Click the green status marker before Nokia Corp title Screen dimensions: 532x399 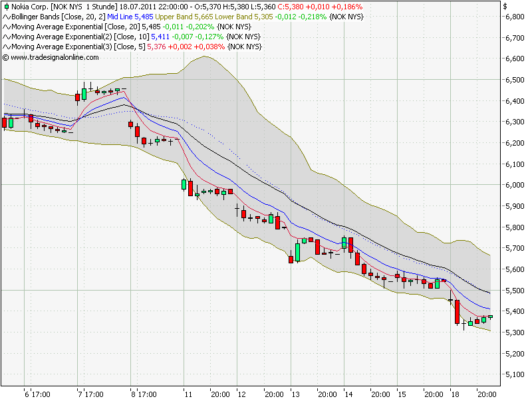[x=7, y=5]
